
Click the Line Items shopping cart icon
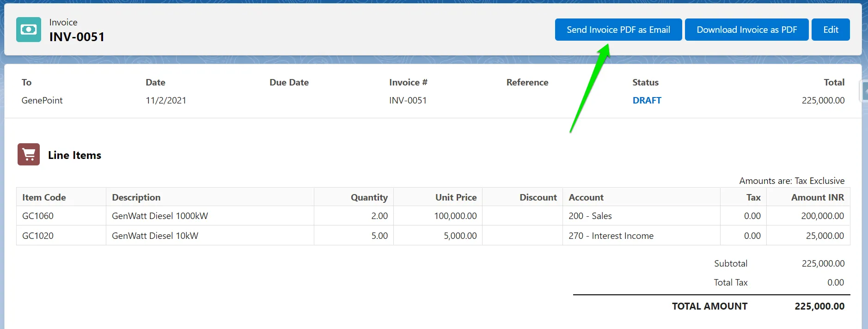point(29,154)
